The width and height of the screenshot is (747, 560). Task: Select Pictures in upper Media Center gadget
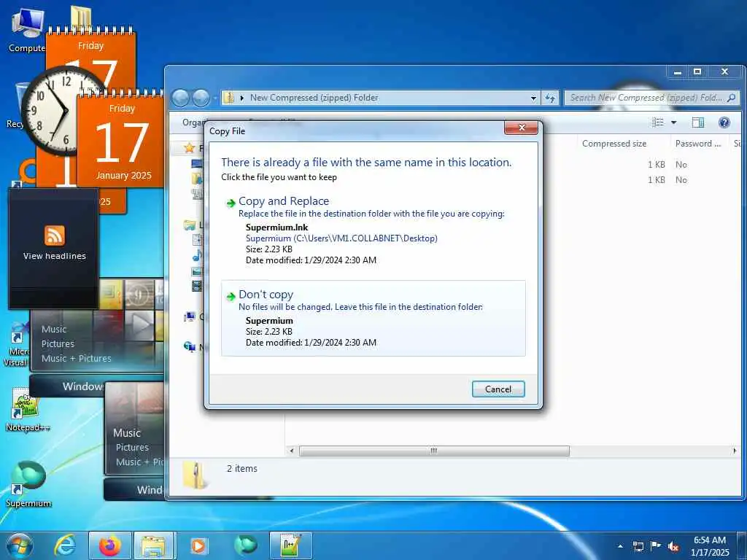point(58,343)
